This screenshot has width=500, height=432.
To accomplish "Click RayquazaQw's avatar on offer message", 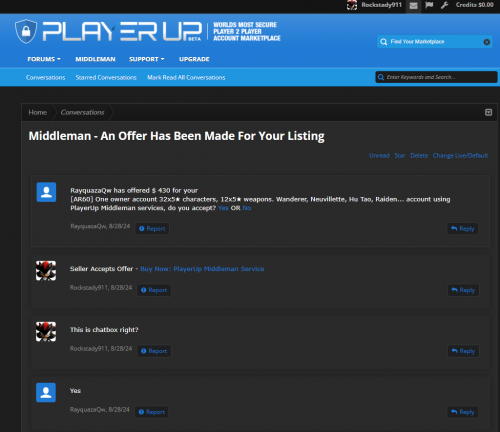I will (46, 192).
